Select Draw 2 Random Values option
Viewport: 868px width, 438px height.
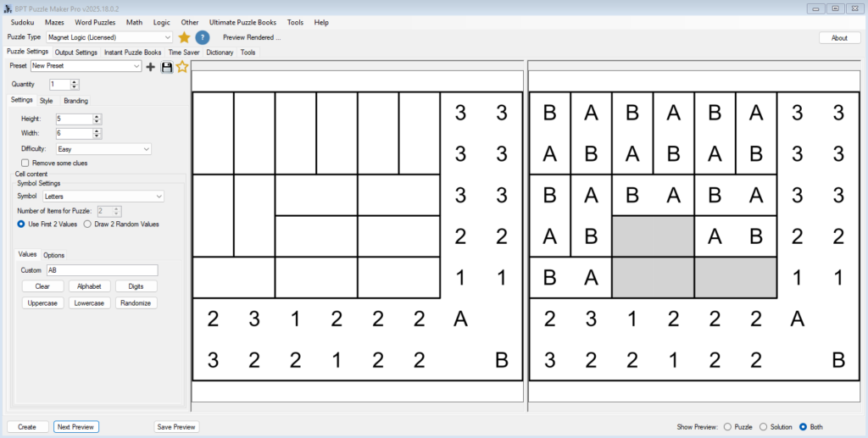pyautogui.click(x=87, y=225)
